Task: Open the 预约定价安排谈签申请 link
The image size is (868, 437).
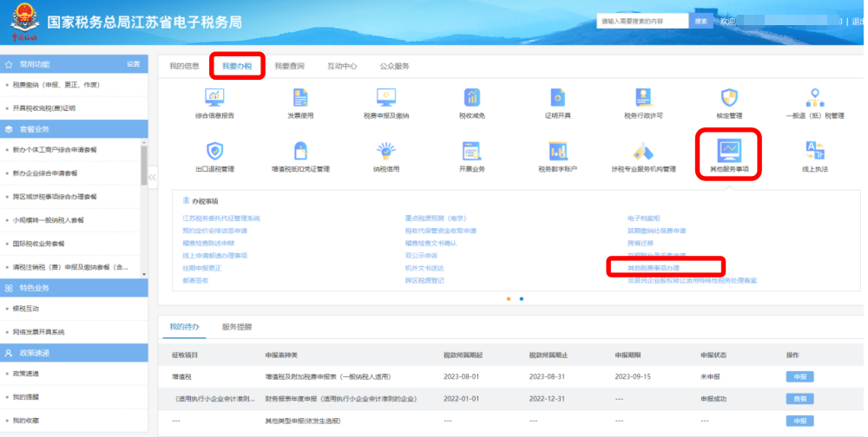Action: [214, 231]
